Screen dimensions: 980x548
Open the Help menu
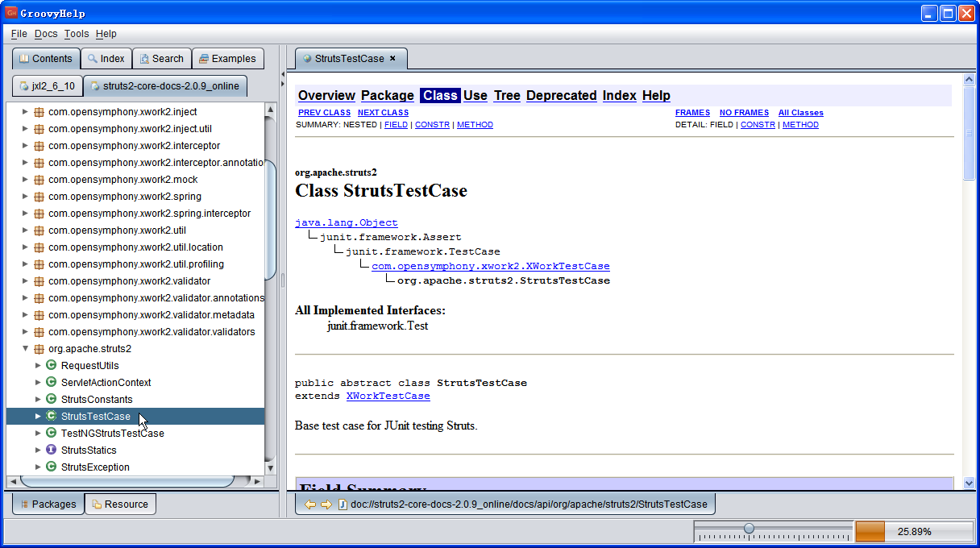(106, 34)
